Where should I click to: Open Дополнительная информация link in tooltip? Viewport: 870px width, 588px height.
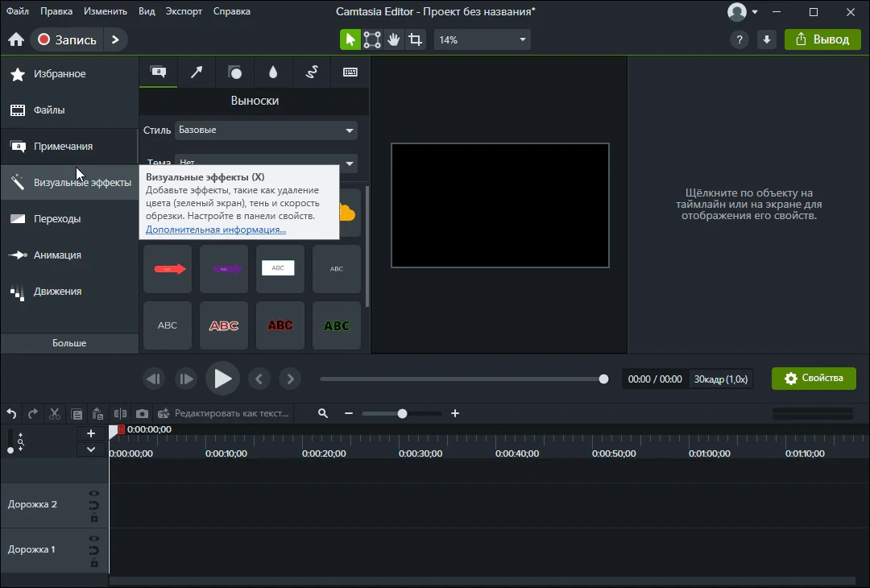(x=216, y=229)
